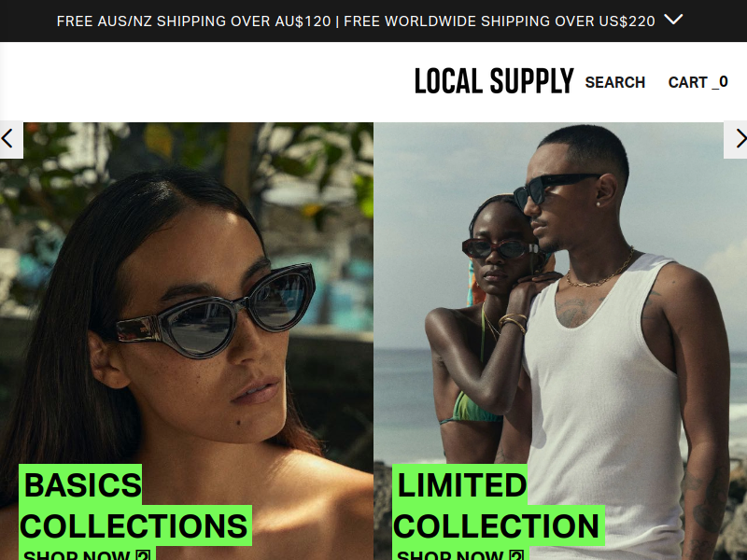Viewport: 747px width, 560px height.
Task: Click arrow icon beside Limited SHOP NOW
Action: (516, 555)
